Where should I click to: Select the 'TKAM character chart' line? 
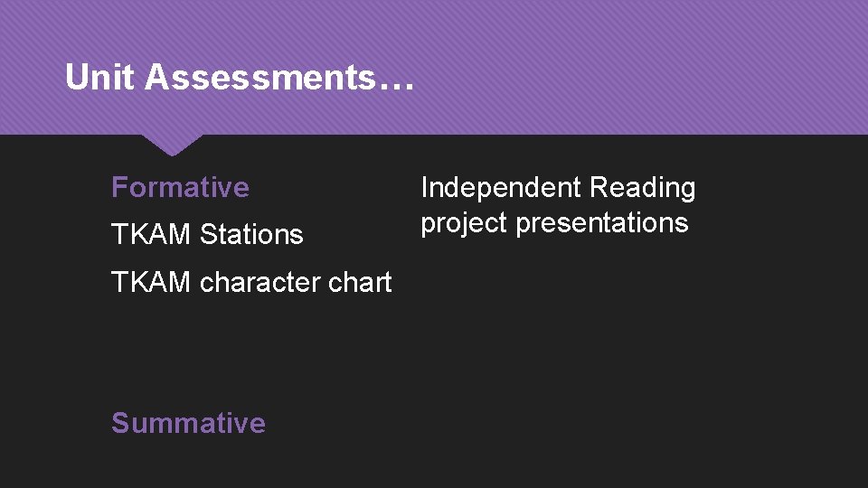[x=250, y=283]
